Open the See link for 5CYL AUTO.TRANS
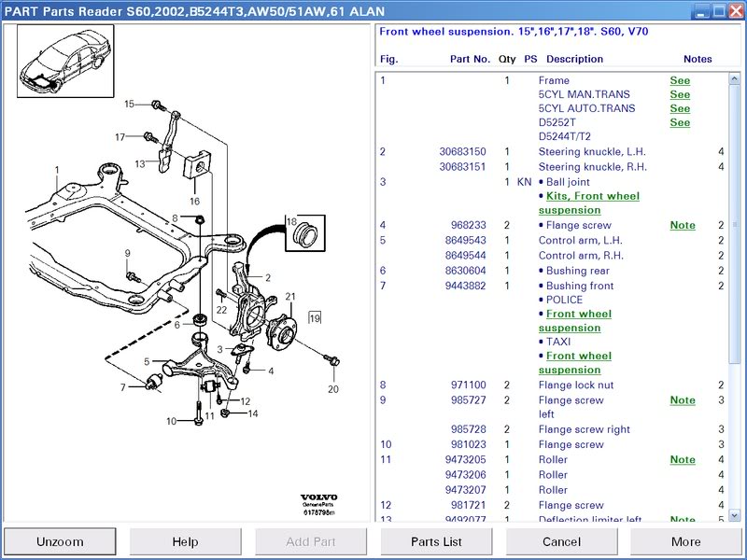The width and height of the screenshot is (747, 560). tap(680, 108)
